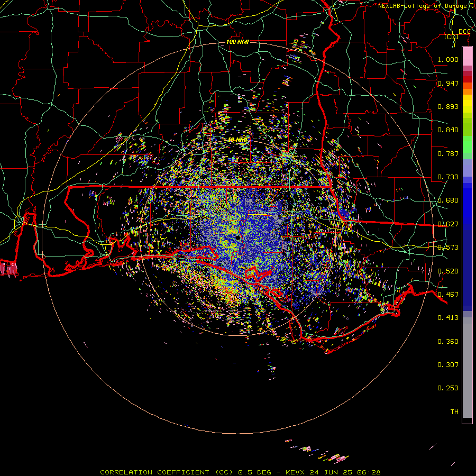Click the 0.573 legend value
The image size is (476, 476).
click(x=448, y=248)
